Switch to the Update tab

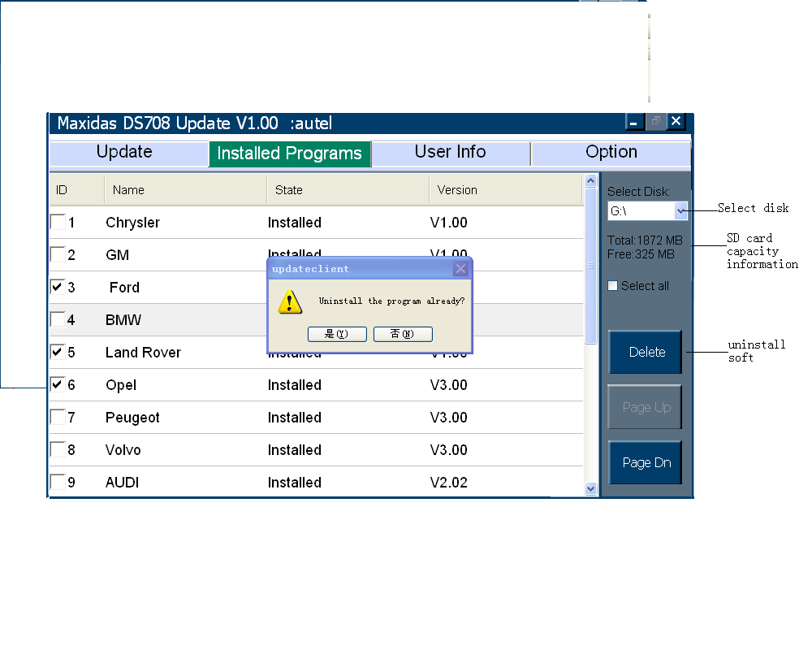tap(129, 153)
